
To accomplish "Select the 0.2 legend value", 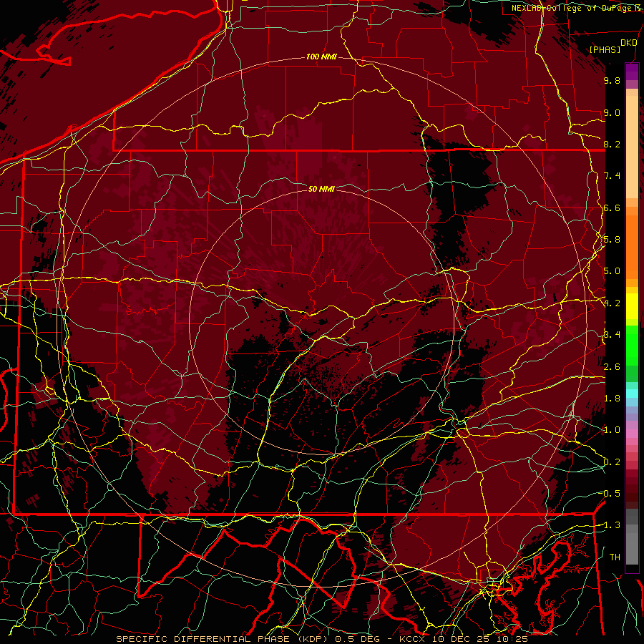I will click(612, 462).
